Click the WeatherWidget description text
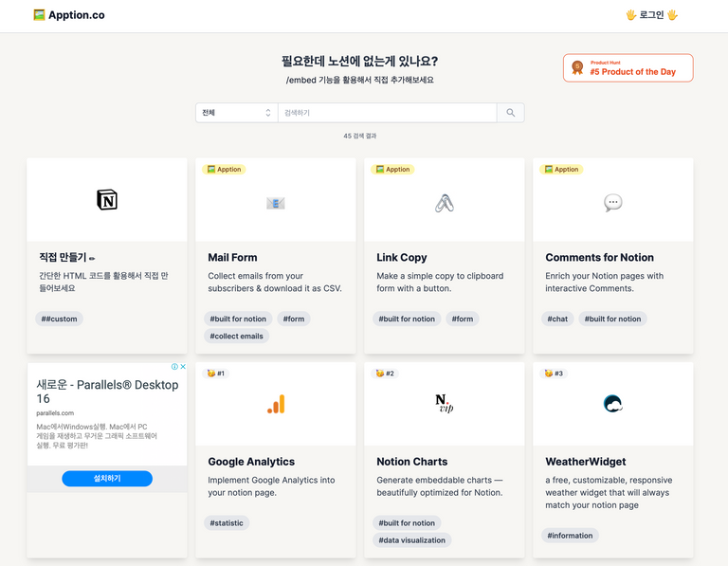 coord(609,493)
